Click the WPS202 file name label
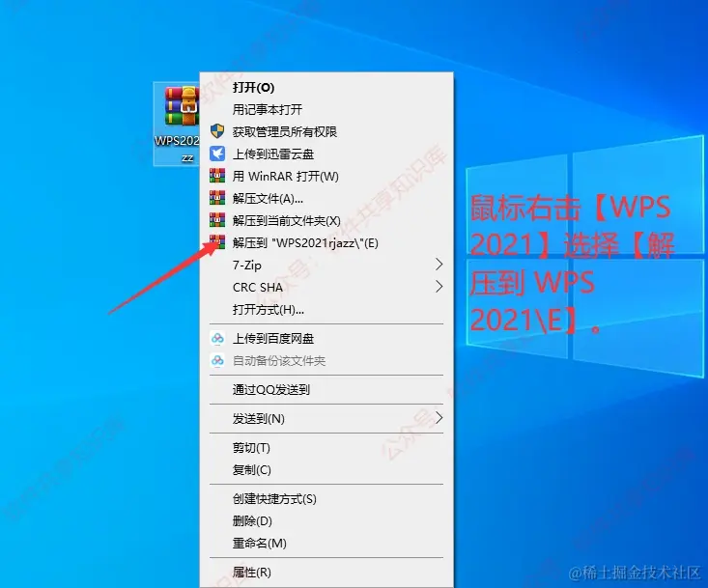The width and height of the screenshot is (708, 588). [x=177, y=149]
